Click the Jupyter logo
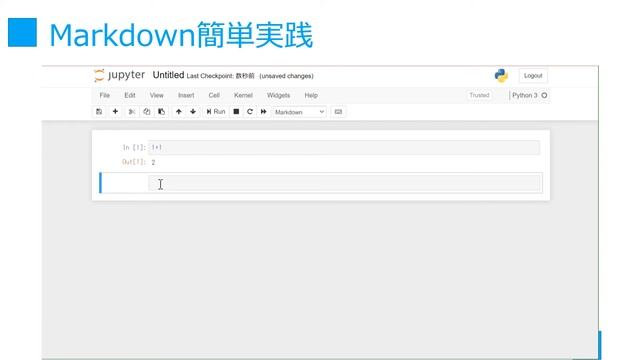This screenshot has width=640, height=360. click(x=119, y=75)
